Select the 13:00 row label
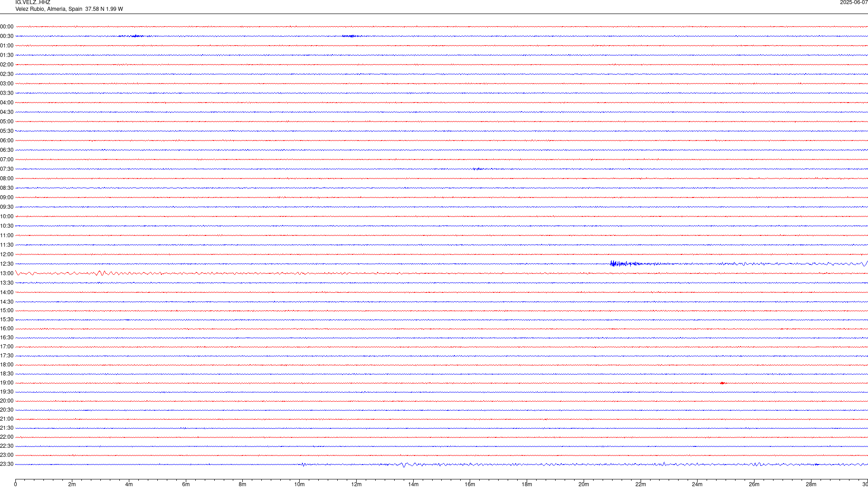 point(7,273)
